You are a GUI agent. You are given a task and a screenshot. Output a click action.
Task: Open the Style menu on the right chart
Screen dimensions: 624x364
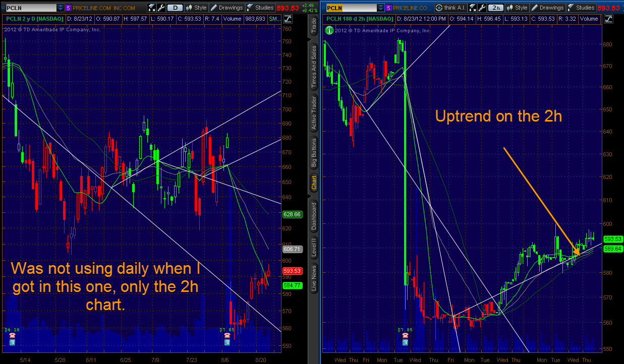click(518, 8)
